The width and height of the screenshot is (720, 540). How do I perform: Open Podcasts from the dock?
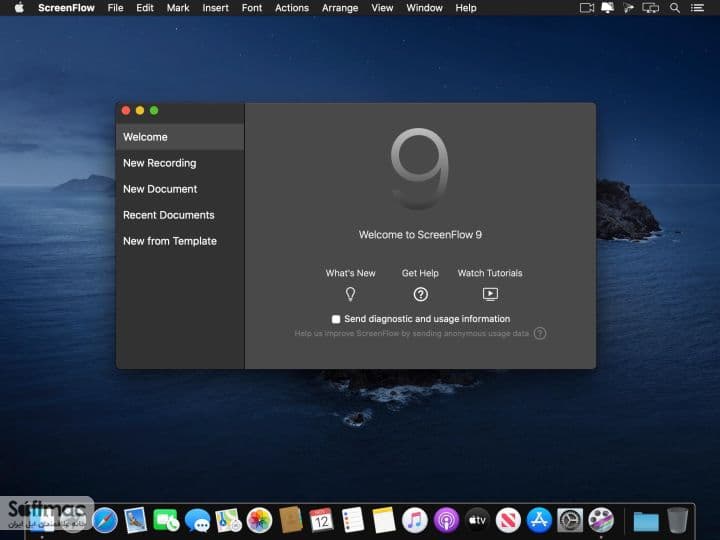pos(446,521)
